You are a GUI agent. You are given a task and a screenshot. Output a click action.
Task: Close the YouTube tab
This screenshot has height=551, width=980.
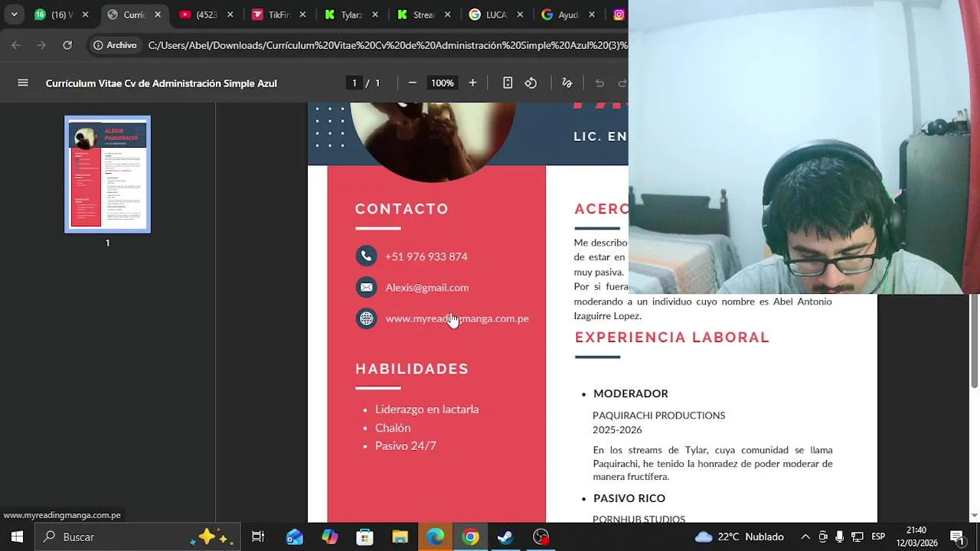click(230, 15)
